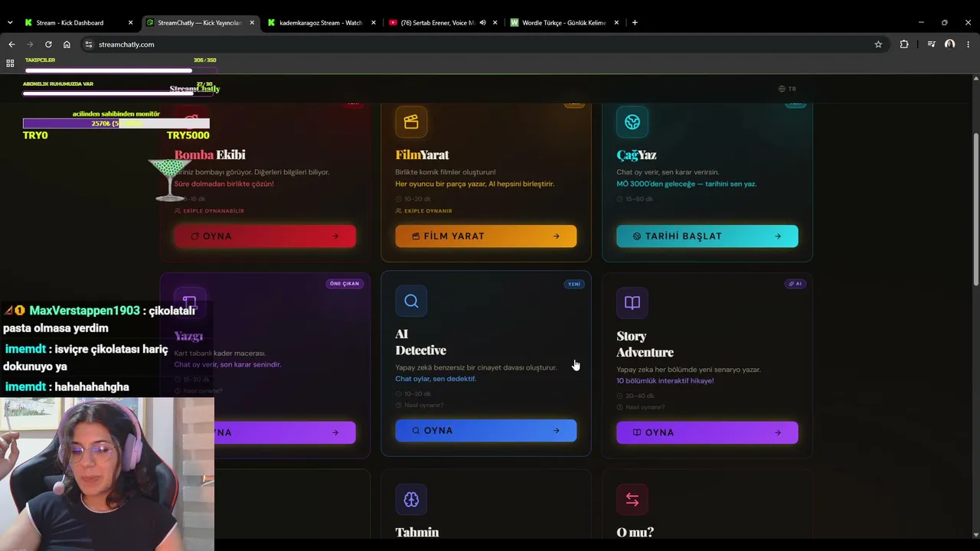
Task: Close the Wordle Türkçe tab
Action: [616, 23]
